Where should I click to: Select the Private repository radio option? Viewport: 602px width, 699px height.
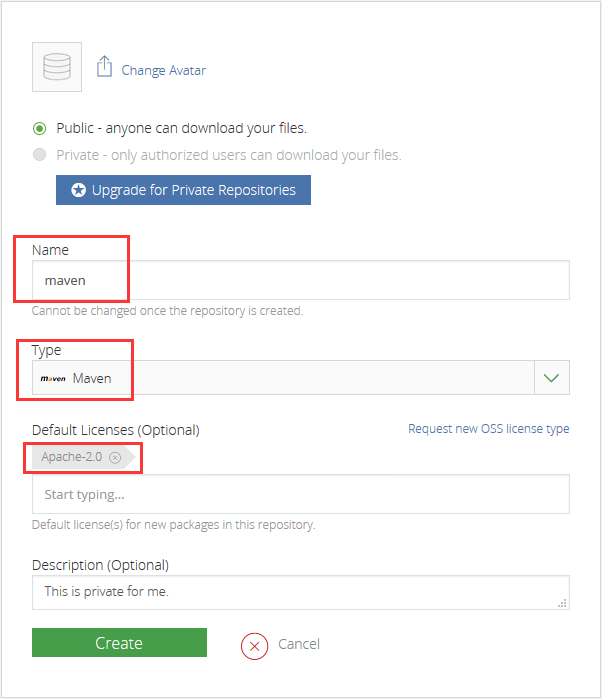(39, 155)
